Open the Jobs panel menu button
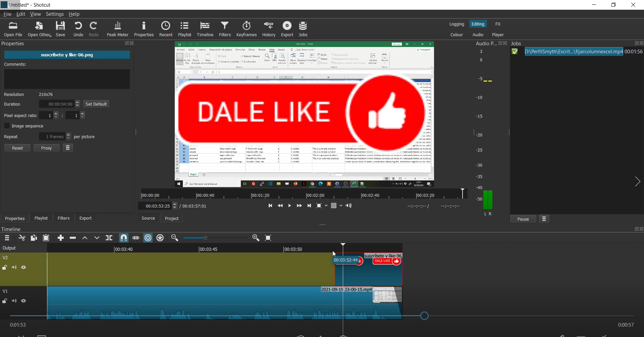The image size is (644, 337). pyautogui.click(x=544, y=219)
